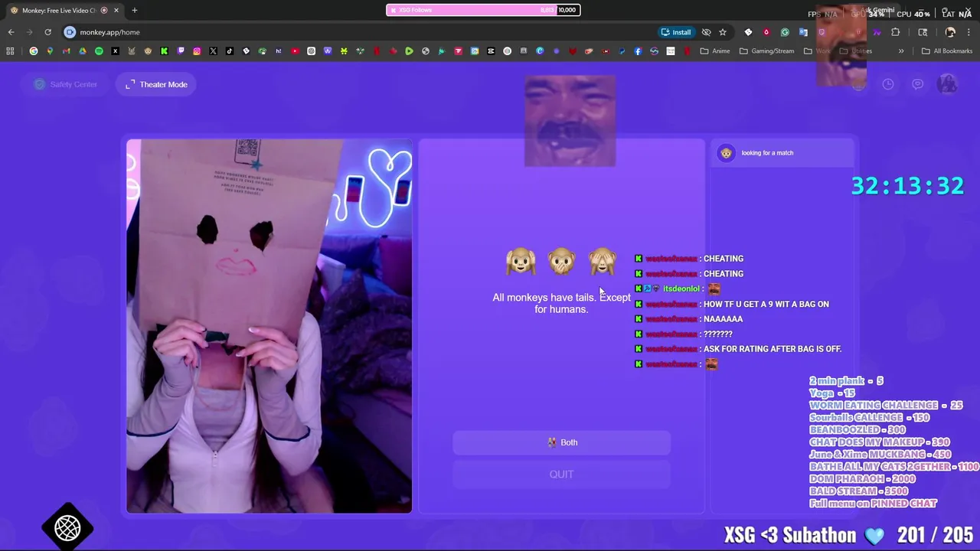980x551 pixels.
Task: Open the Kick bookmark icon
Action: click(164, 51)
